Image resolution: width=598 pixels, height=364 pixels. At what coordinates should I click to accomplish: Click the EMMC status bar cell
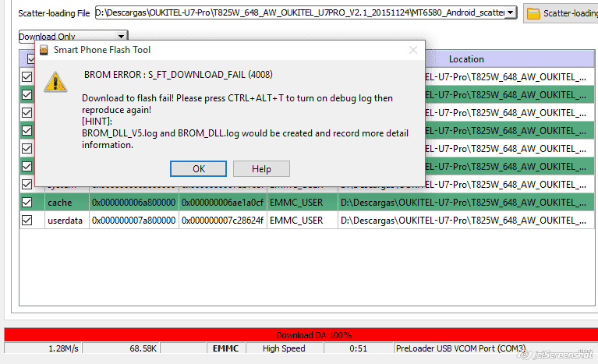coord(226,348)
